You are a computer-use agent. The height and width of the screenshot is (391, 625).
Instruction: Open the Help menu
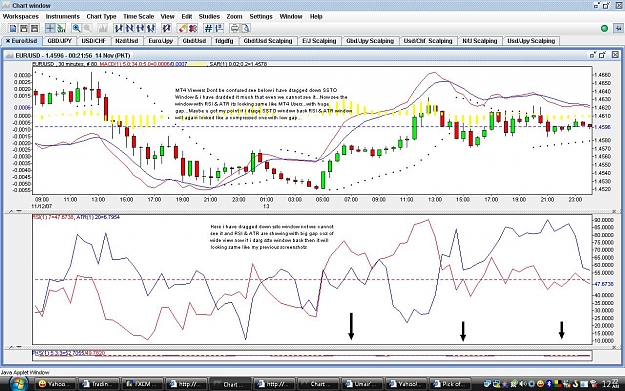click(x=316, y=16)
